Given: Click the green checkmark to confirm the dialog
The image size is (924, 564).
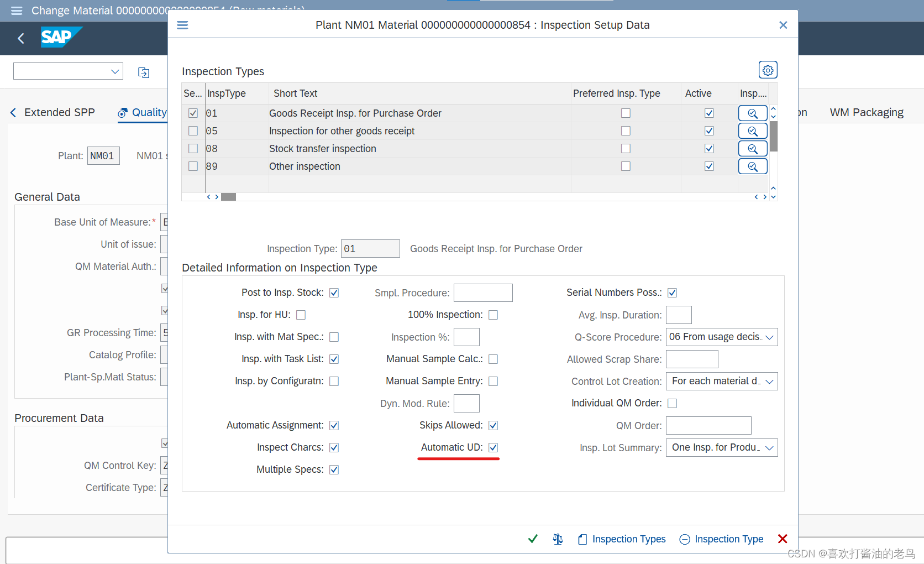Looking at the screenshot, I should tap(532, 539).
